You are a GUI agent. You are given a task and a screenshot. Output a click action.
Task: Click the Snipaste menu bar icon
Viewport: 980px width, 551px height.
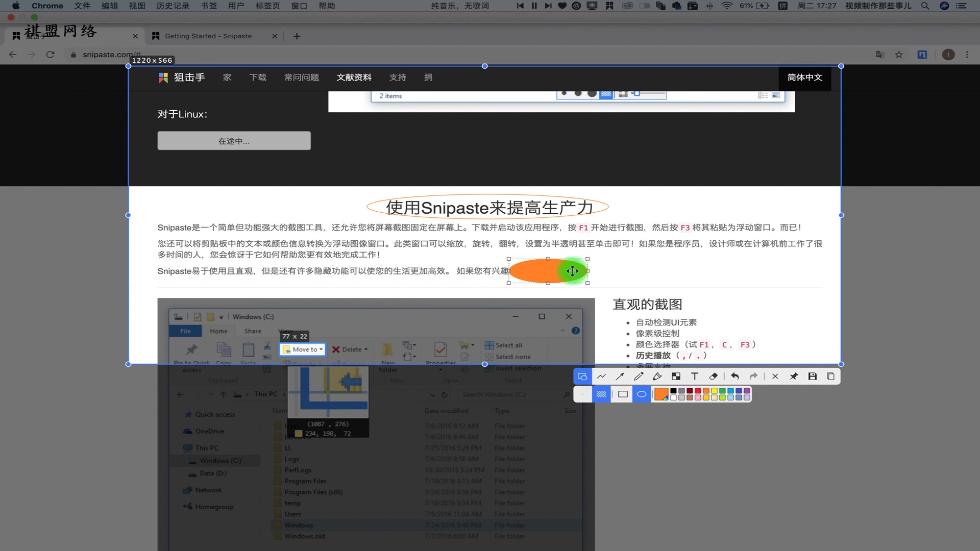(609, 6)
